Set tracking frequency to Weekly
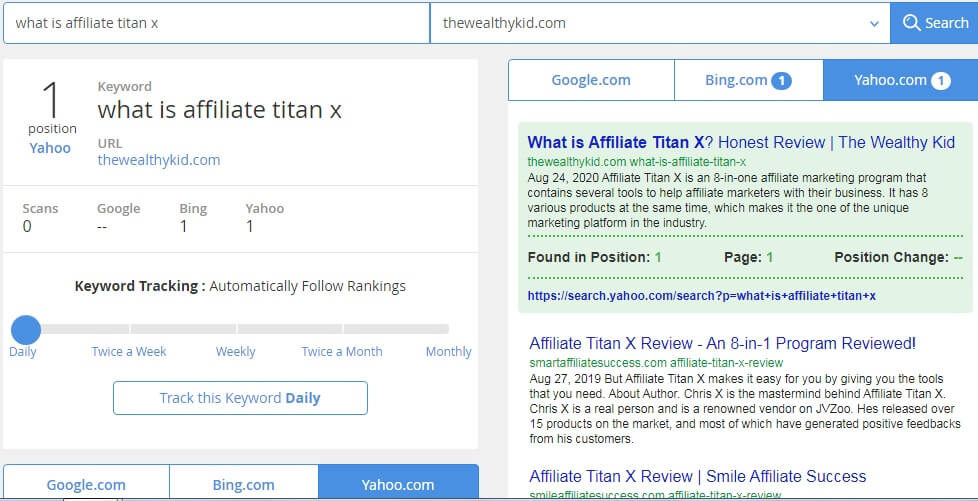 235,351
